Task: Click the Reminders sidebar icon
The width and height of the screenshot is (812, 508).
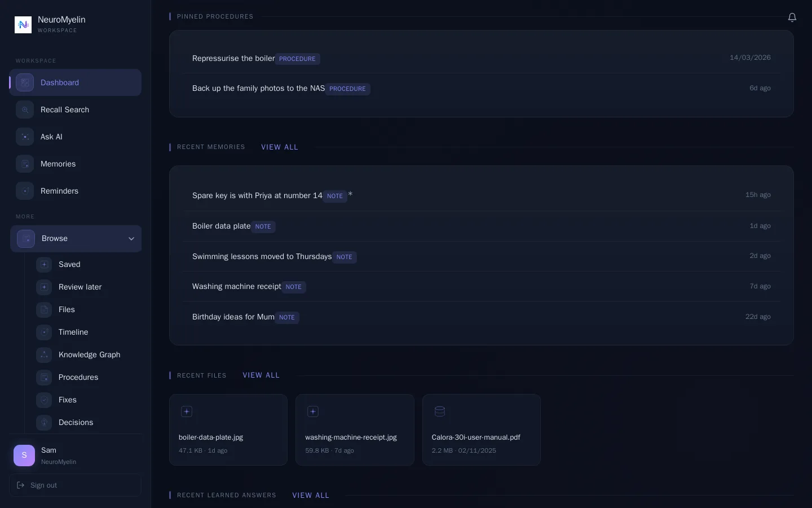Action: point(25,191)
